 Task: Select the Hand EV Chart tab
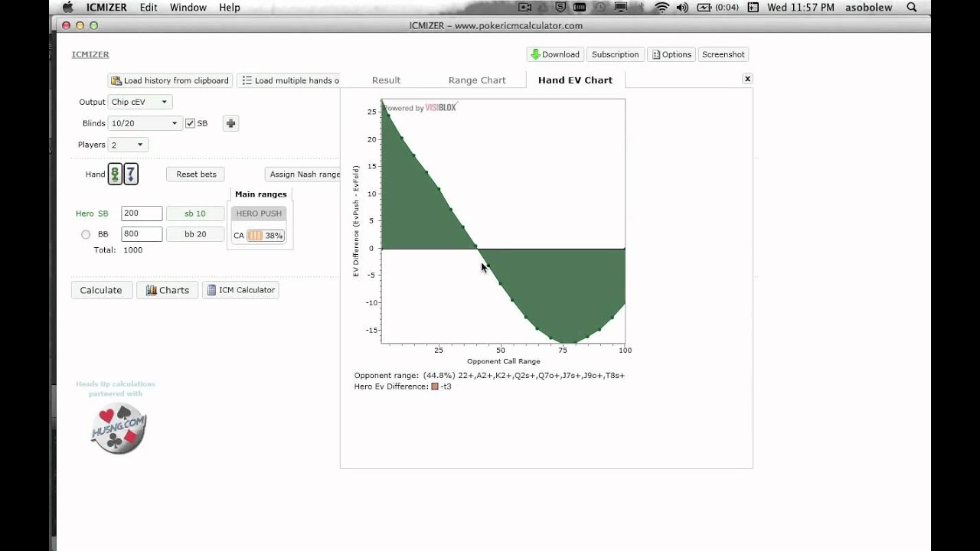pyautogui.click(x=575, y=80)
